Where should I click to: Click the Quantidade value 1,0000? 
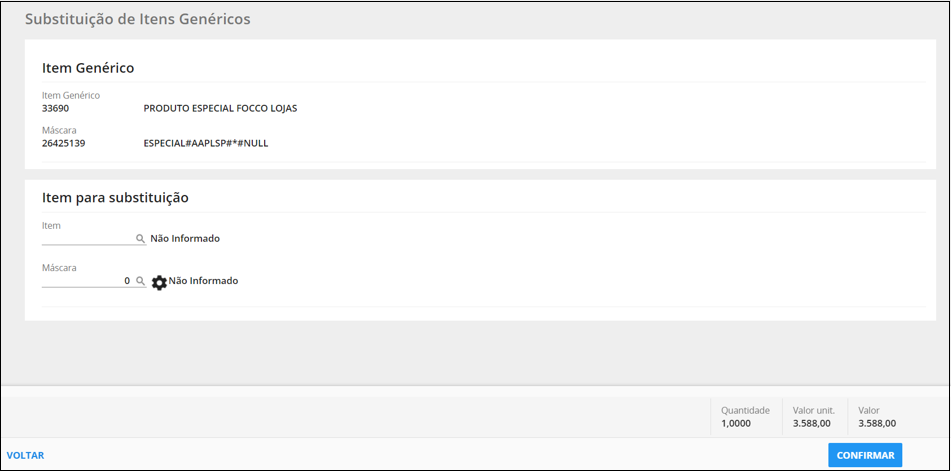(x=736, y=423)
